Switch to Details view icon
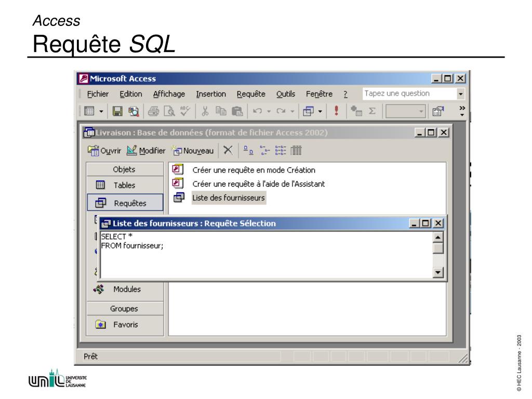 296,150
